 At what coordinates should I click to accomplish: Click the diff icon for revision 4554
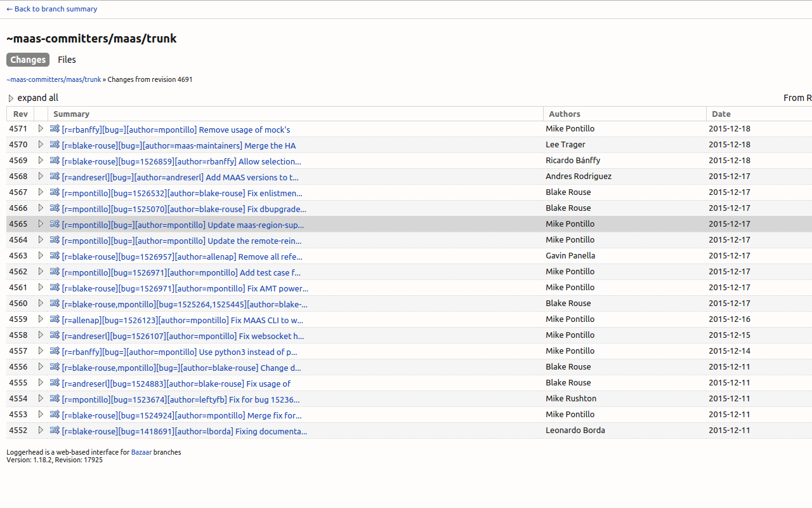(55, 398)
